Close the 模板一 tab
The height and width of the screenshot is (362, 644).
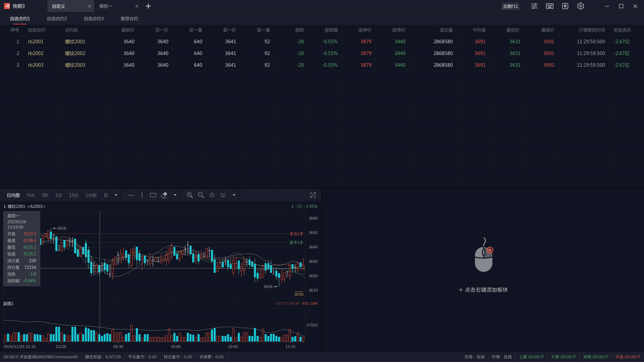pos(137,6)
